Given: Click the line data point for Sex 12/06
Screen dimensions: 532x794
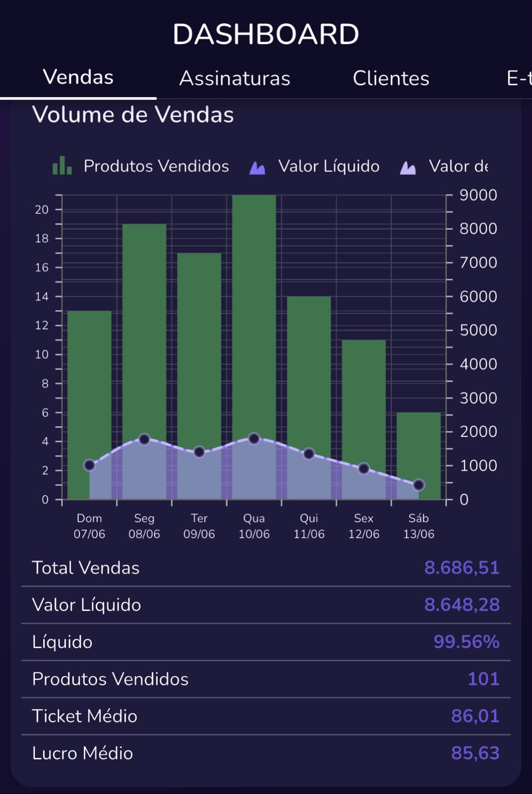Looking at the screenshot, I should (x=364, y=468).
